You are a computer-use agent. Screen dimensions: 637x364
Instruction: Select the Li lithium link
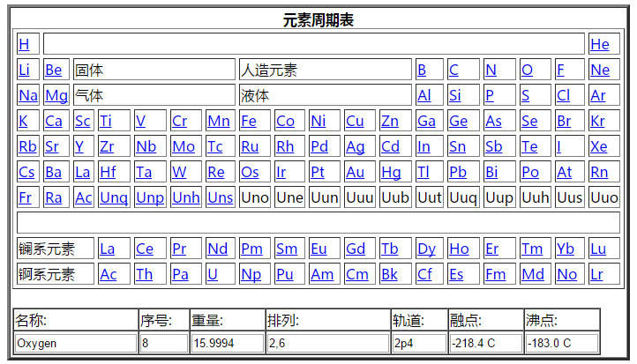coord(24,70)
